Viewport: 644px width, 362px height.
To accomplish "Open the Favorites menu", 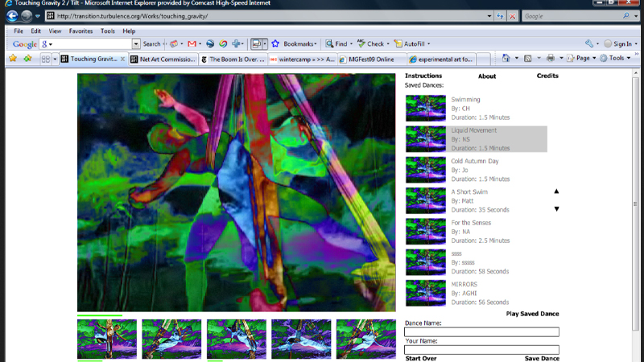I will pos(80,31).
